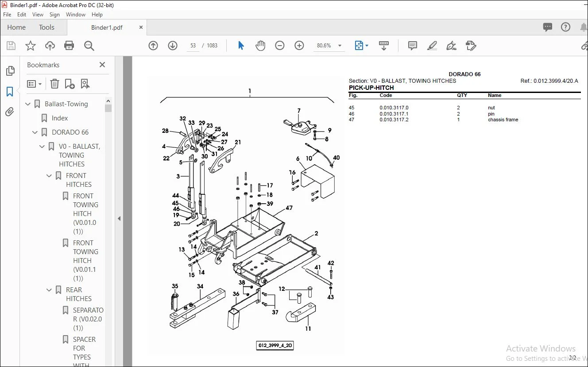Click the 0.010.3117.1 part code
This screenshot has height=367, width=588.
click(394, 114)
